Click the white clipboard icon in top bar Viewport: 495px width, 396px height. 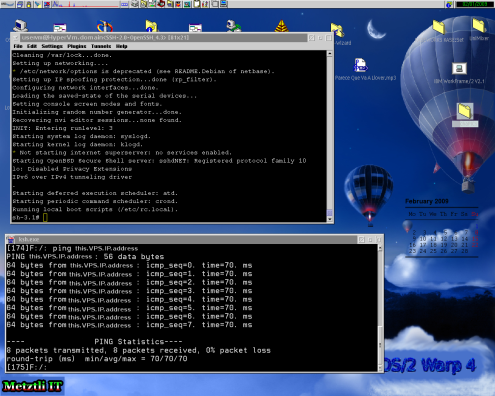pos(197,4)
